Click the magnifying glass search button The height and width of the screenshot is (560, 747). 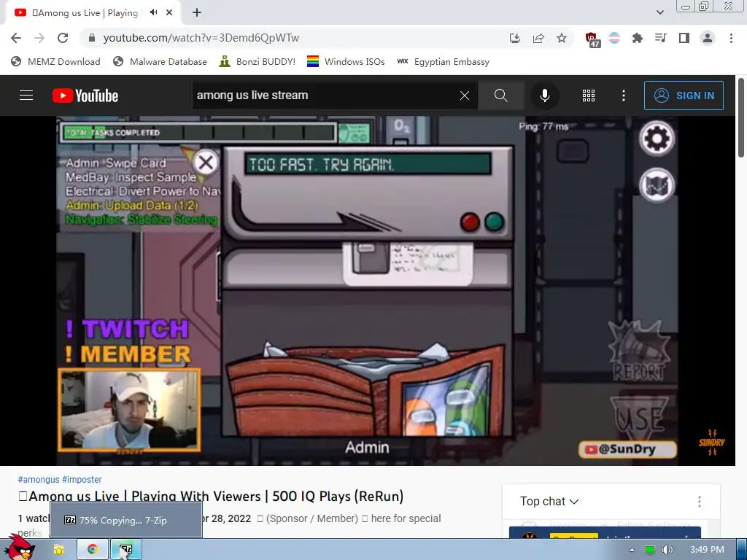(x=500, y=96)
